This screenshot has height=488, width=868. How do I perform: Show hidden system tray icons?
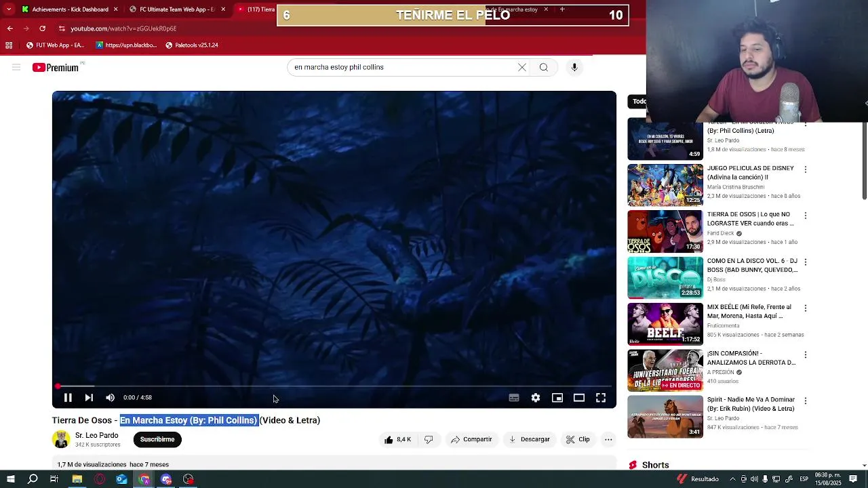tap(732, 479)
